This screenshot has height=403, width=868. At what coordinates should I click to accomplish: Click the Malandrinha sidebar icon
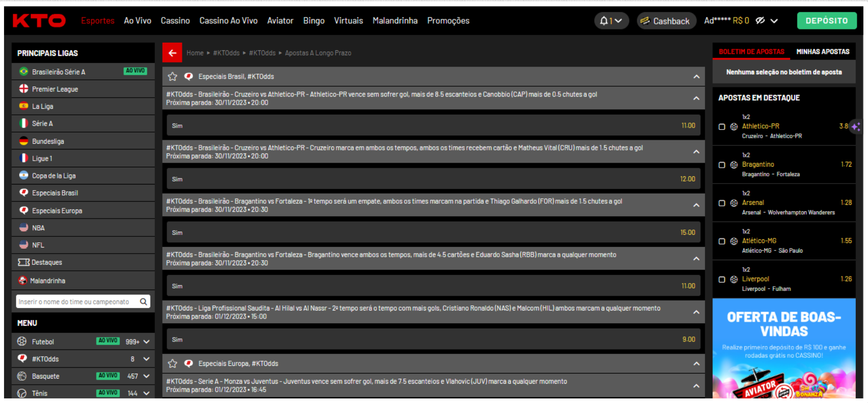click(x=23, y=281)
